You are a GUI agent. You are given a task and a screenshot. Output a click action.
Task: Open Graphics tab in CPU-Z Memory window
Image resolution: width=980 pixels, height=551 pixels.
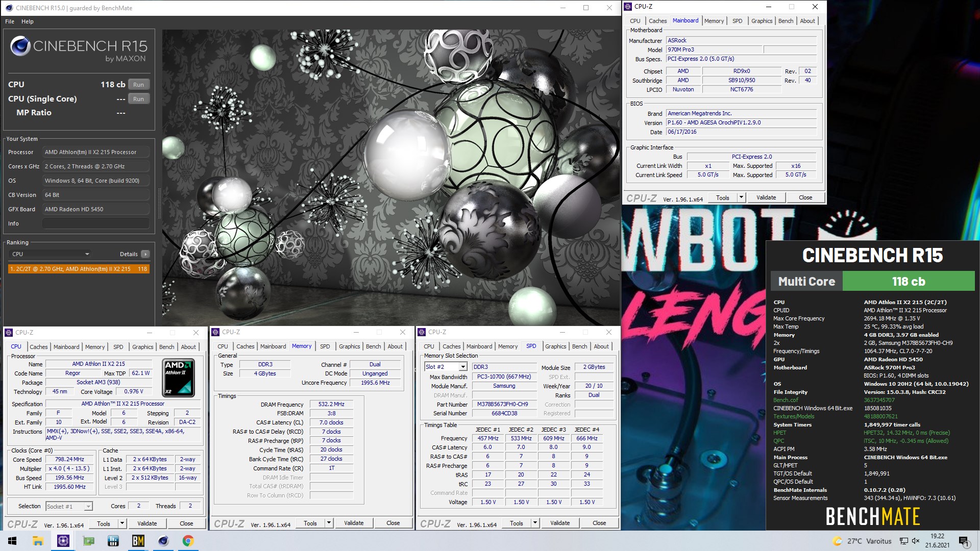point(350,346)
